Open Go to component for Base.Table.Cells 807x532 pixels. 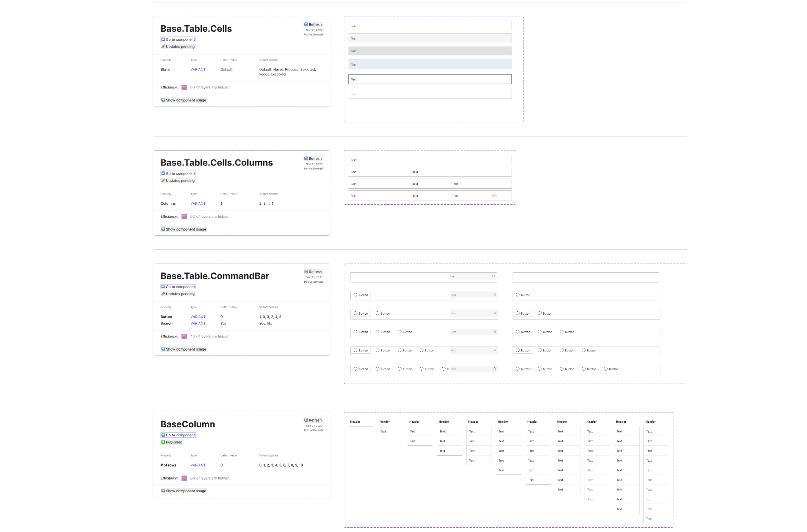(x=178, y=39)
